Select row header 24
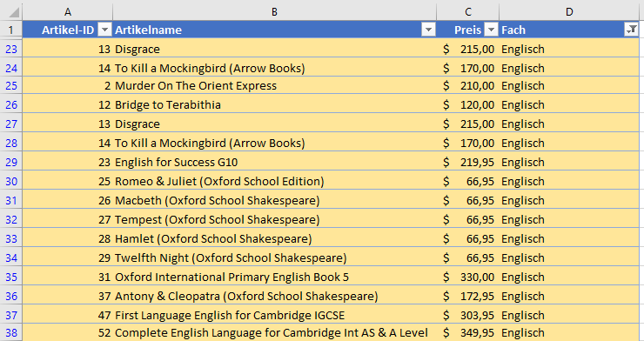644x341 pixels. pyautogui.click(x=11, y=67)
